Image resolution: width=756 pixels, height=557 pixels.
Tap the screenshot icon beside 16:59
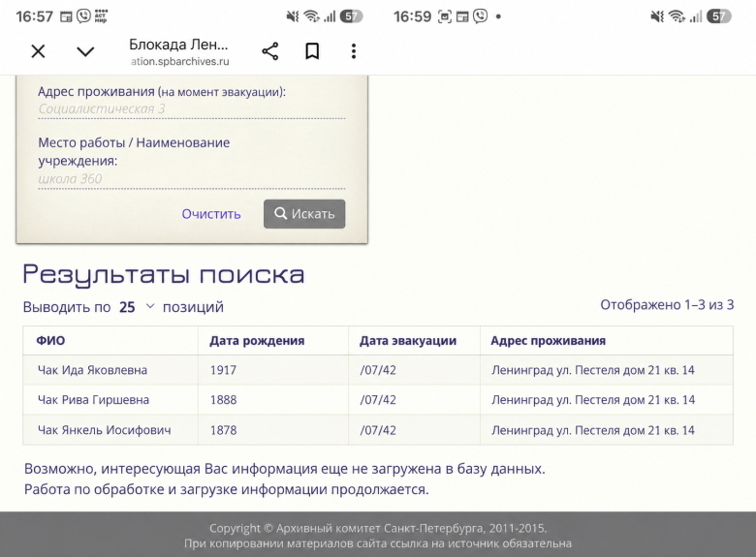(445, 16)
